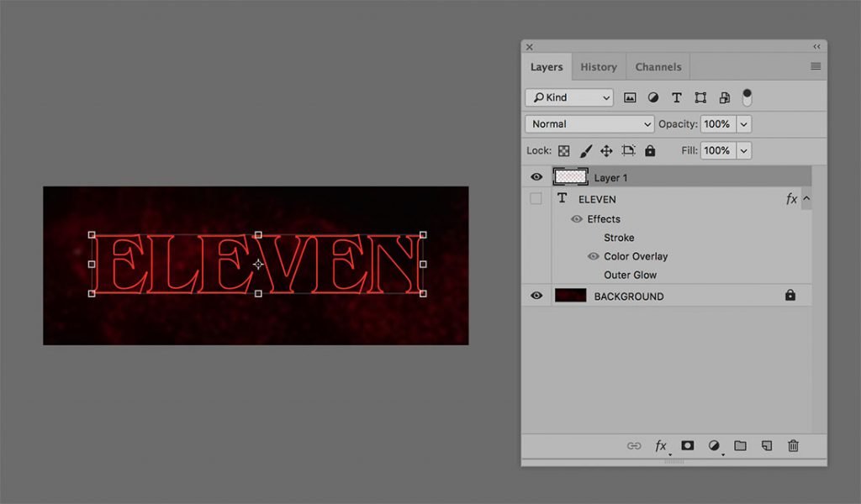This screenshot has width=861, height=504.
Task: Prevent artboard auto-nesting lock icon
Action: tap(628, 150)
